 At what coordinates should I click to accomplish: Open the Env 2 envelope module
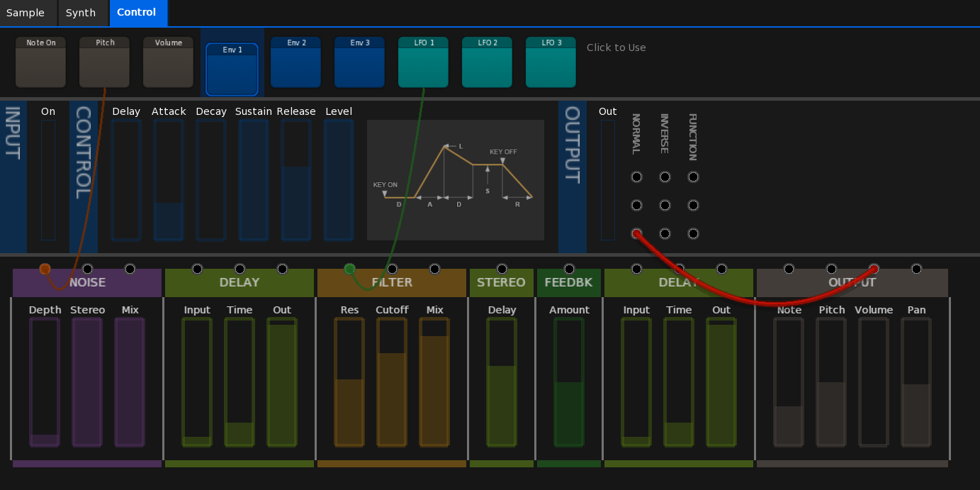[295, 62]
